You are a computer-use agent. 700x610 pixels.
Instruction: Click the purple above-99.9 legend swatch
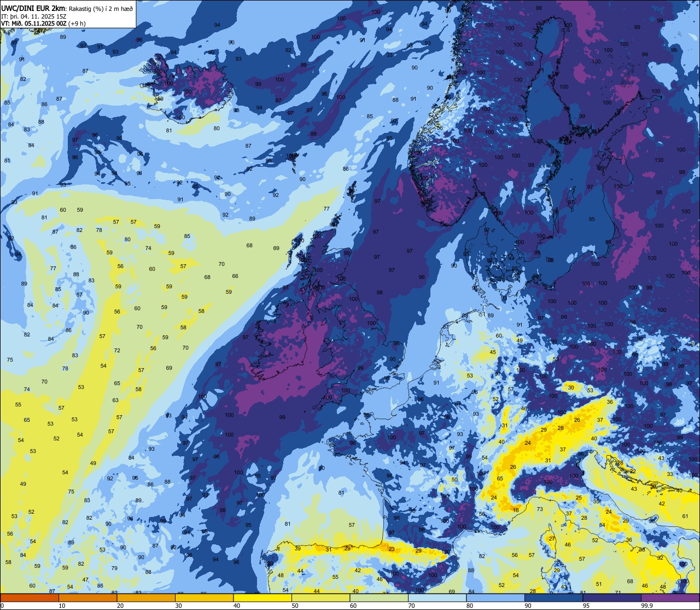click(x=670, y=598)
